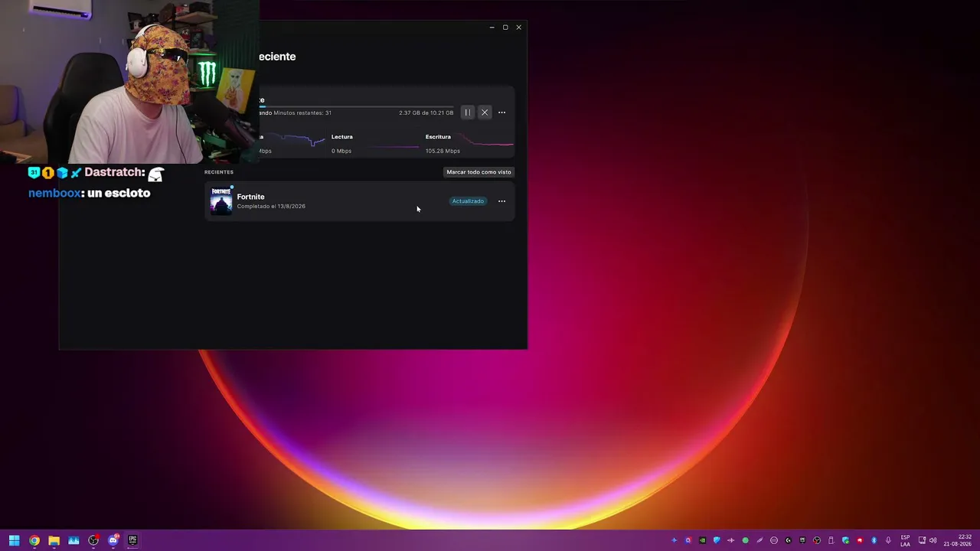Click the red tray icon before Bluetooth

click(x=859, y=540)
